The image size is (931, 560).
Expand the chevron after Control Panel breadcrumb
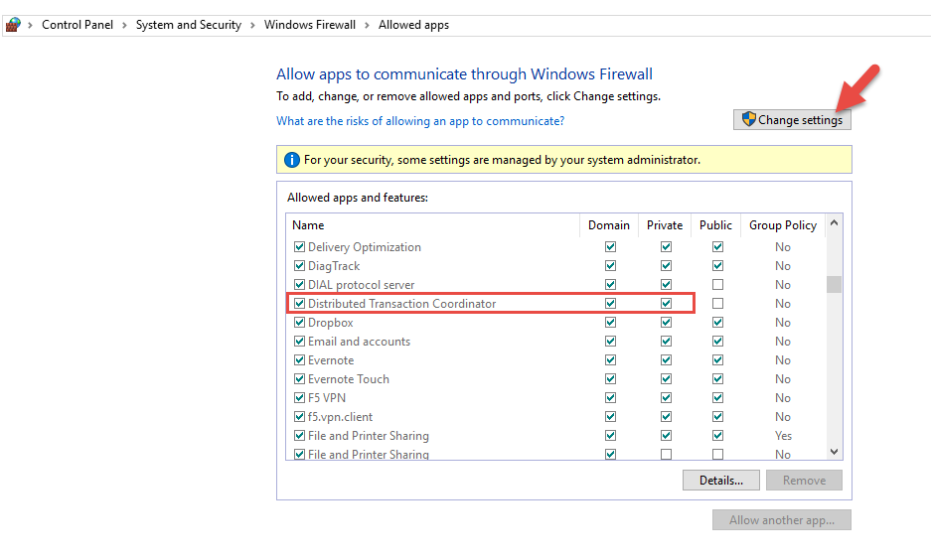coord(126,25)
